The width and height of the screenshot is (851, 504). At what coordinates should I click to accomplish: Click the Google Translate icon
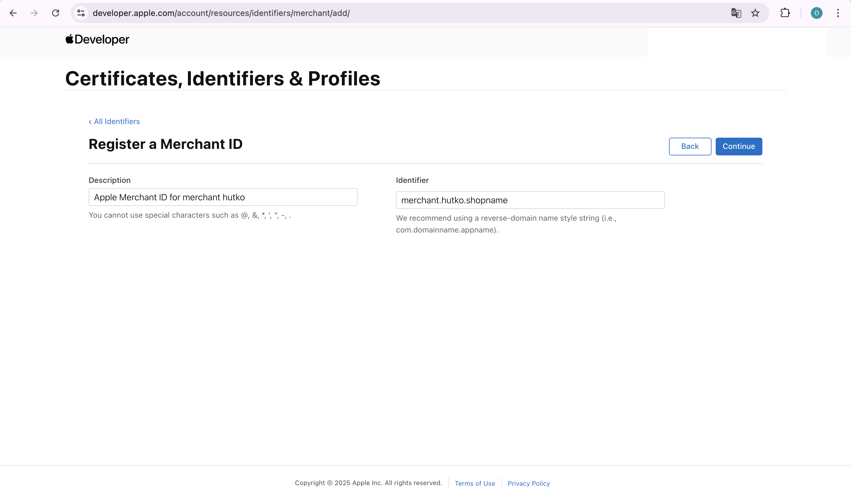click(736, 13)
